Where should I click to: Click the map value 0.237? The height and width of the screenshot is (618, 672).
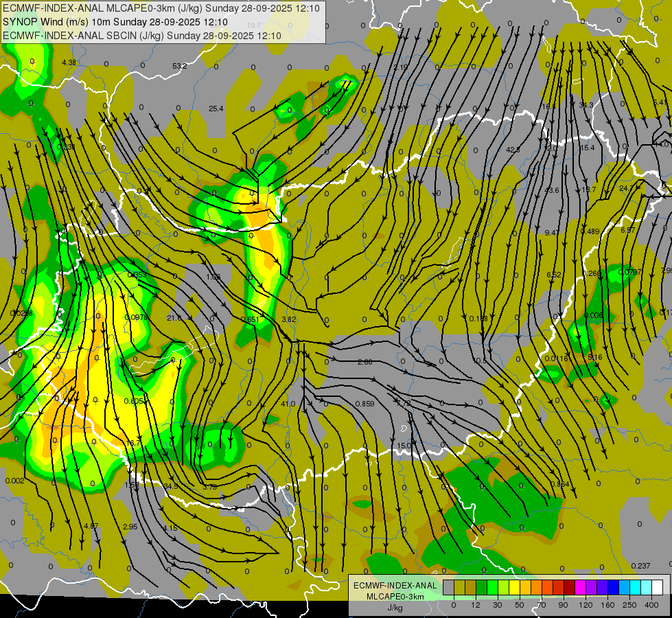640,566
